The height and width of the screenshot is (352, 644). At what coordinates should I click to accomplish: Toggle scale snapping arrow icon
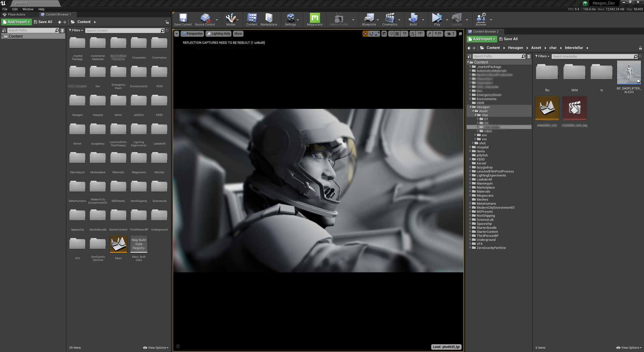(429, 34)
